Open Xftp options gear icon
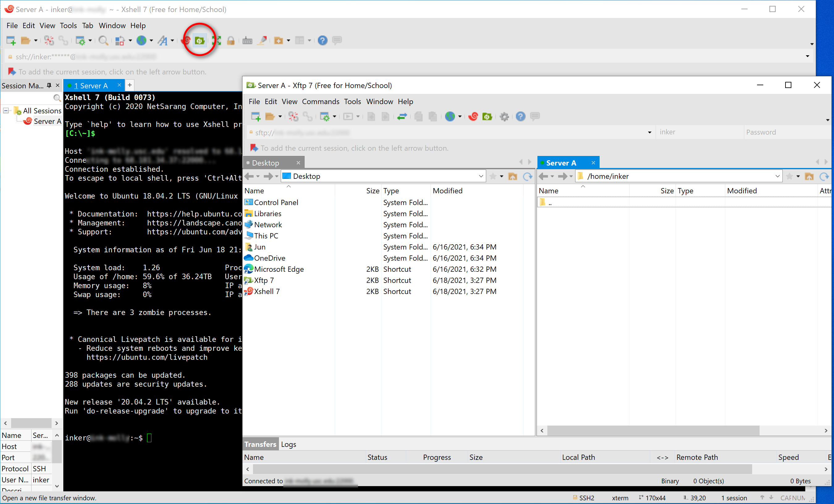The width and height of the screenshot is (834, 504). pos(504,117)
